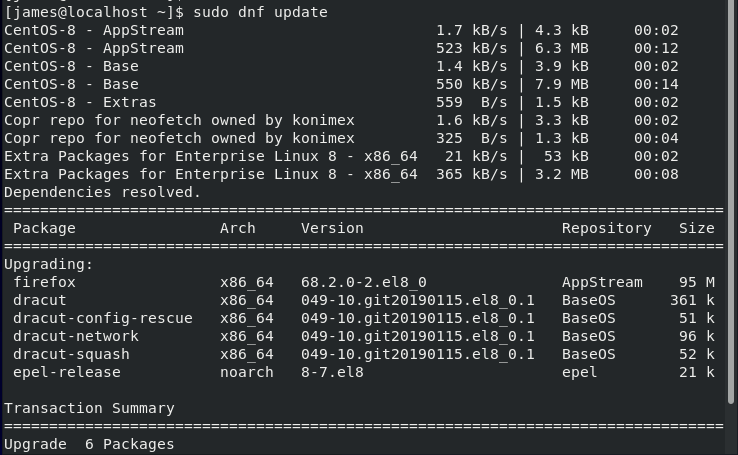Click the 'Size' column header
Screen dimensions: 738x455
point(697,228)
